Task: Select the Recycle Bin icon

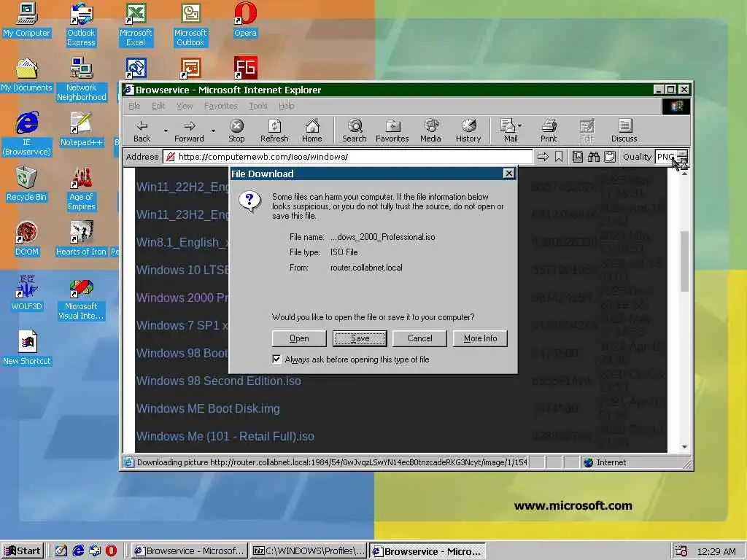Action: point(27,184)
